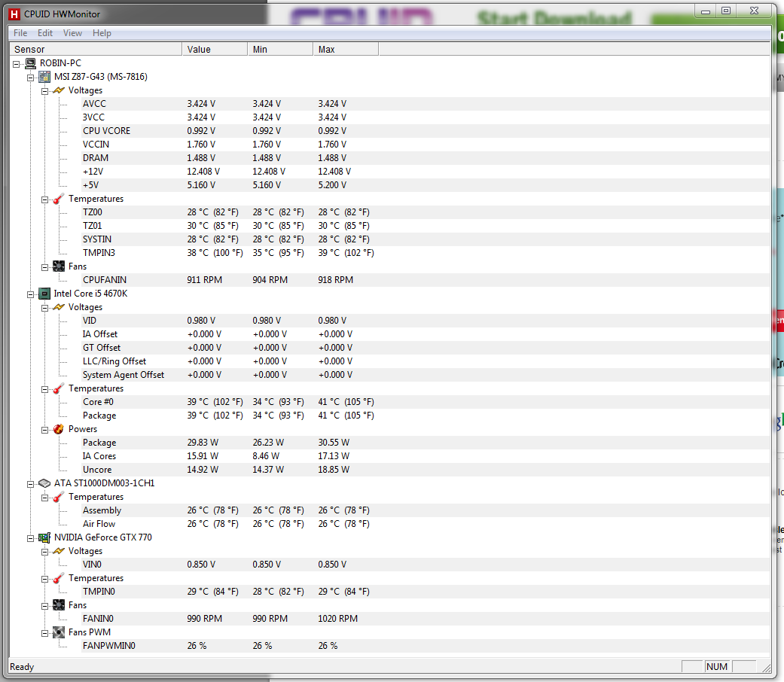Open the View menu
The height and width of the screenshot is (682, 784).
coord(72,33)
